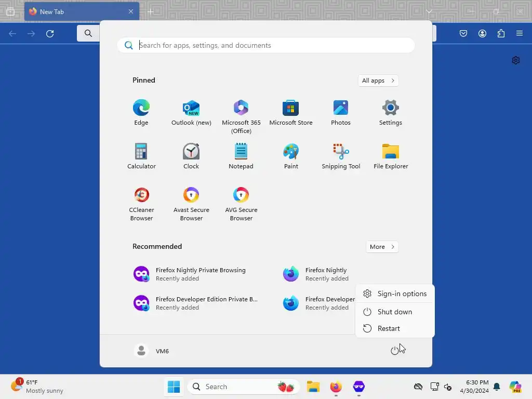Show More recommended items
Viewport: 532px width, 399px height.
382,247
